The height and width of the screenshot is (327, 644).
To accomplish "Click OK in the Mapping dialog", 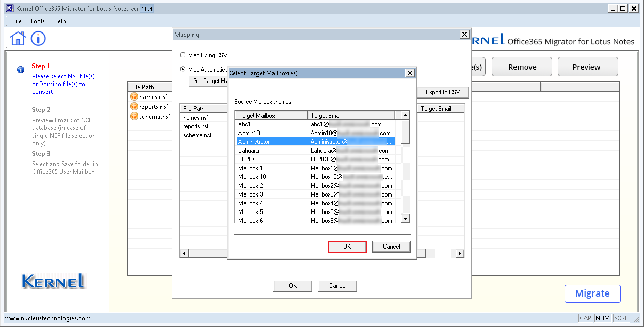I will coord(293,286).
